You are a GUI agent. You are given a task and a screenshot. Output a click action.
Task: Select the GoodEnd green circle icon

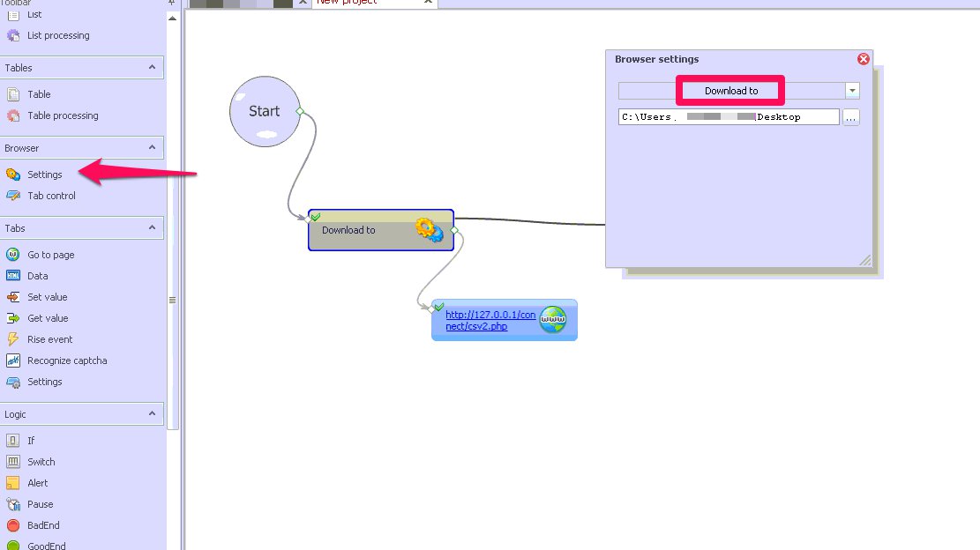(x=13, y=546)
